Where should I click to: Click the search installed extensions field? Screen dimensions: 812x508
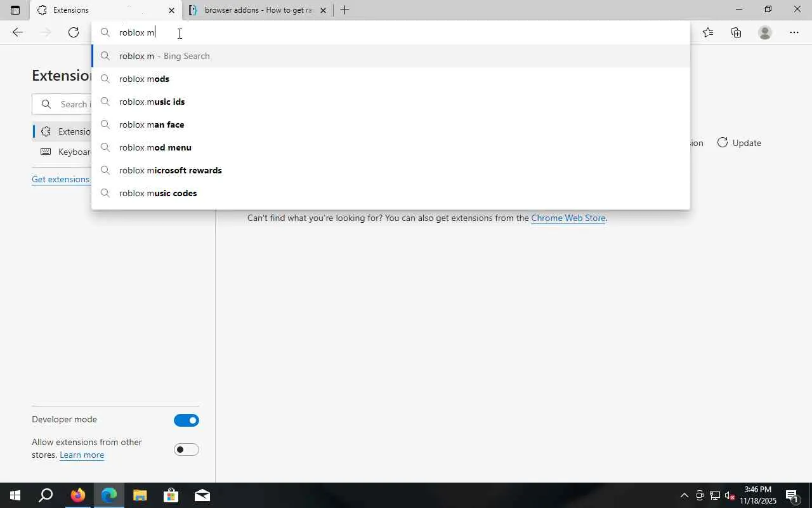click(62, 104)
